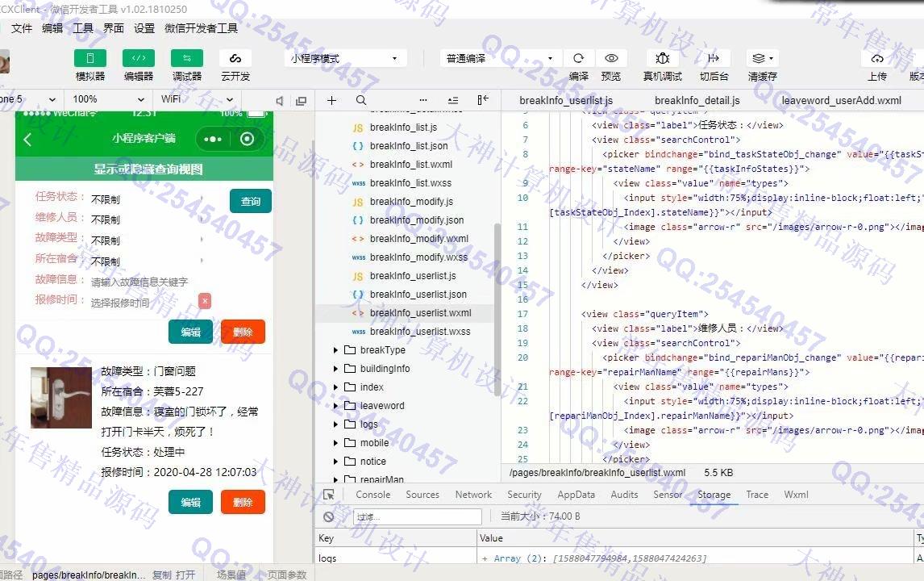Image resolution: width=924 pixels, height=581 pixels.
Task: Click the Preview (预览) eye icon
Action: (611, 58)
